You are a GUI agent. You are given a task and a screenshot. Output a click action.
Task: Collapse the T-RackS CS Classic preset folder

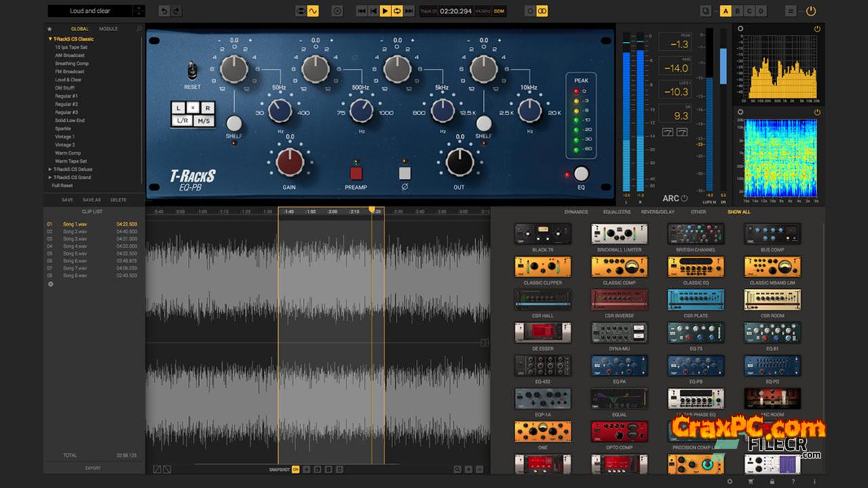pyautogui.click(x=50, y=39)
